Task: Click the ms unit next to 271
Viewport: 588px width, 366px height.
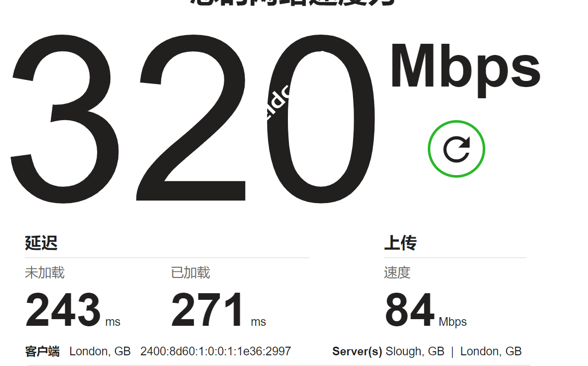Action: pyautogui.click(x=258, y=322)
